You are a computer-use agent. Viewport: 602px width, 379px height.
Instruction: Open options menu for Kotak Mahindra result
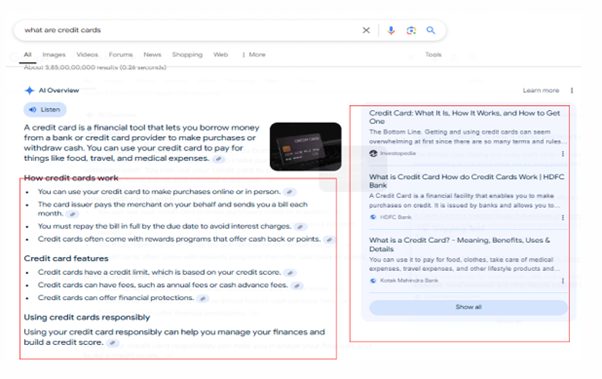(x=563, y=281)
